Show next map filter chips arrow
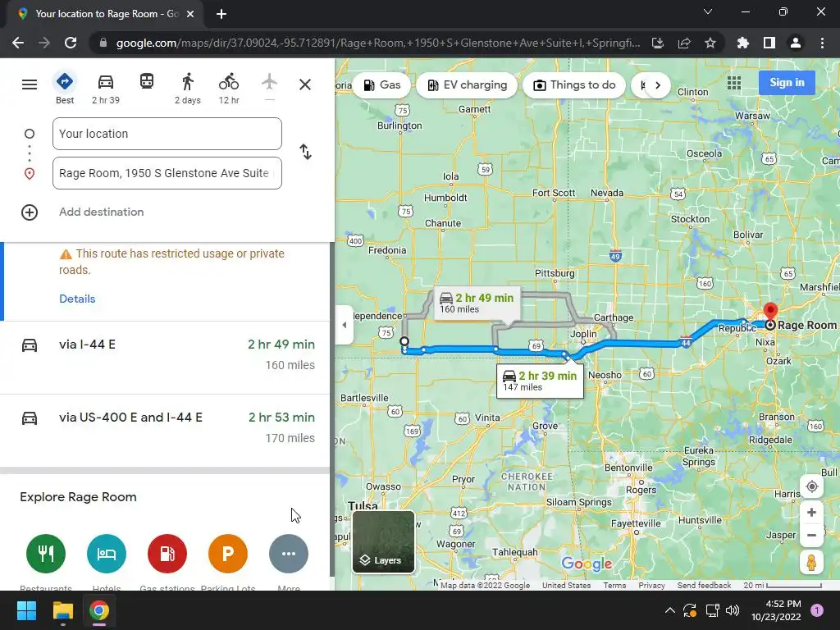This screenshot has width=840, height=630. click(658, 85)
